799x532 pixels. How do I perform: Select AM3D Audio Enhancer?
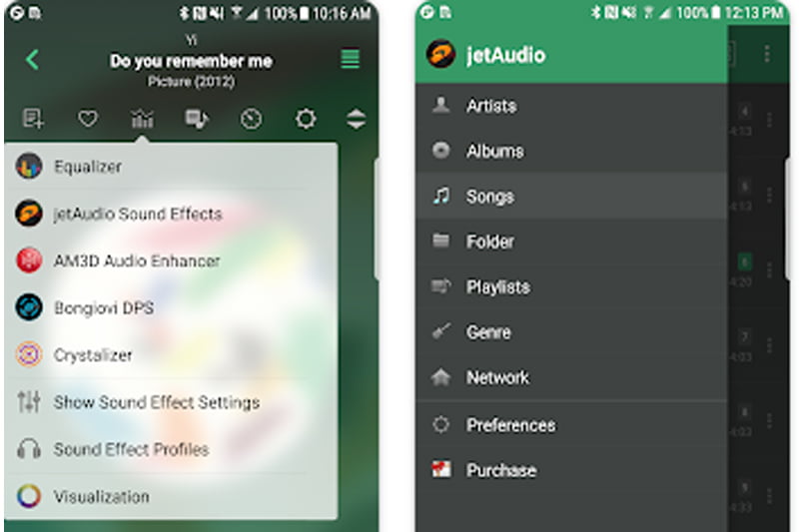[171, 261]
